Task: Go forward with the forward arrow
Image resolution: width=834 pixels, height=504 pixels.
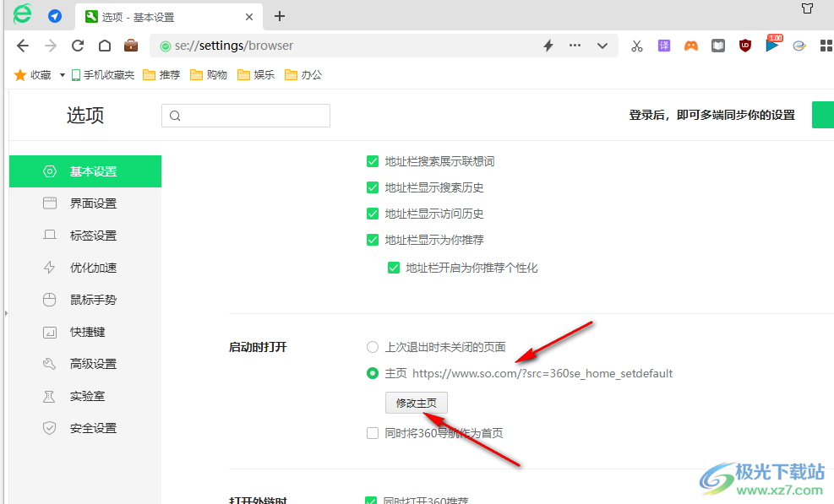Action: point(51,46)
